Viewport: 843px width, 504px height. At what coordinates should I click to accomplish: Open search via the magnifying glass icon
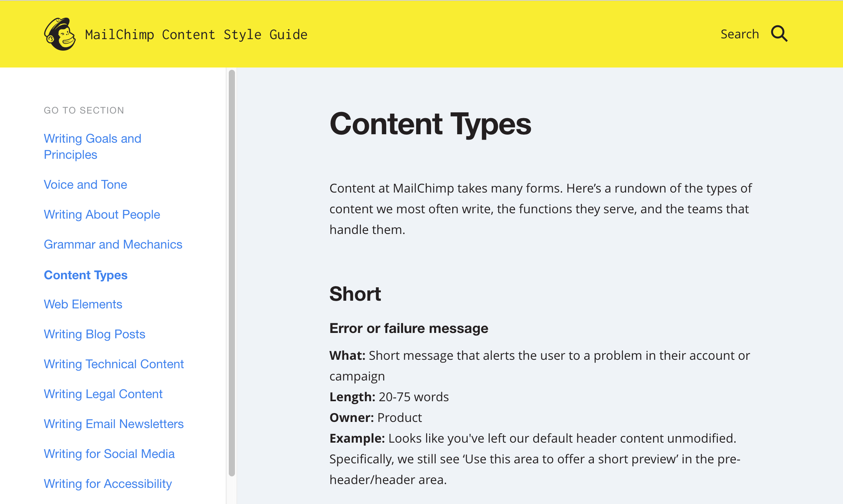tap(779, 33)
